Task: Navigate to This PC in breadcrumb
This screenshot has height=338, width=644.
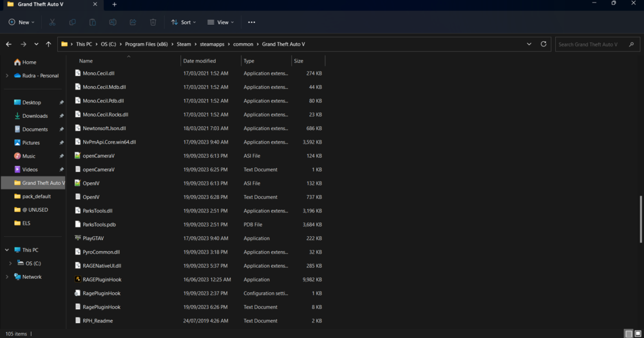Action: pyautogui.click(x=84, y=44)
